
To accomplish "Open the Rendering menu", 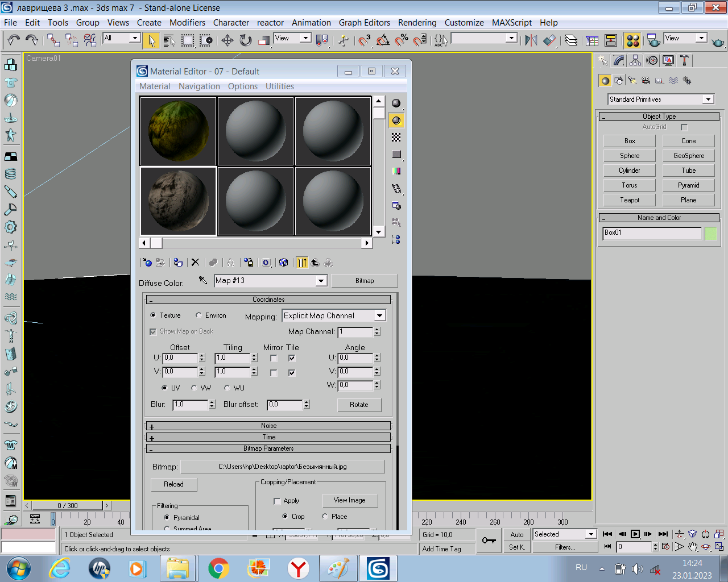I will (x=417, y=23).
